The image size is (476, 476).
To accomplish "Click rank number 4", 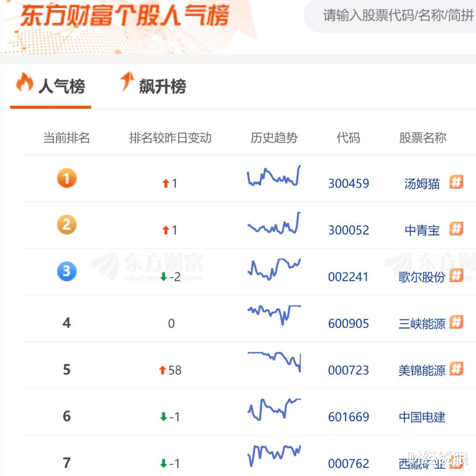I will 67,322.
